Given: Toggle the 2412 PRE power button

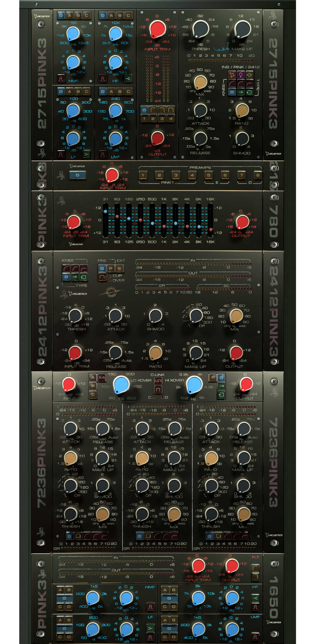Looking at the screenshot, I should pos(102,269).
